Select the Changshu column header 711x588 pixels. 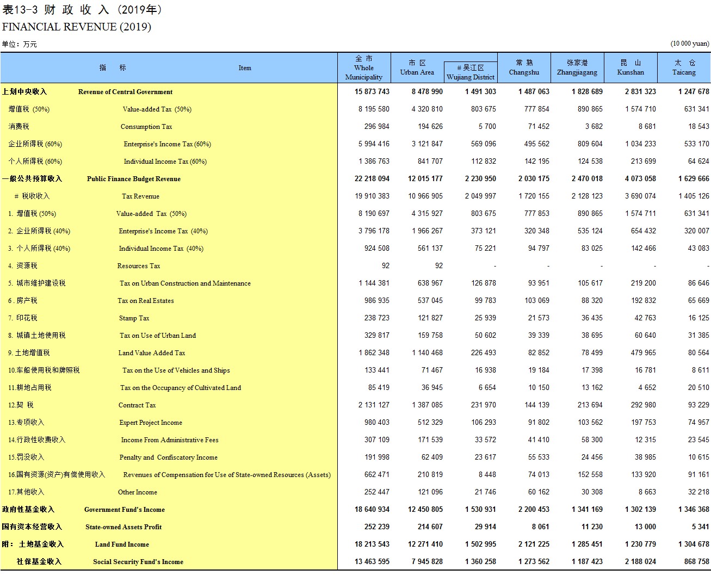pos(524,68)
